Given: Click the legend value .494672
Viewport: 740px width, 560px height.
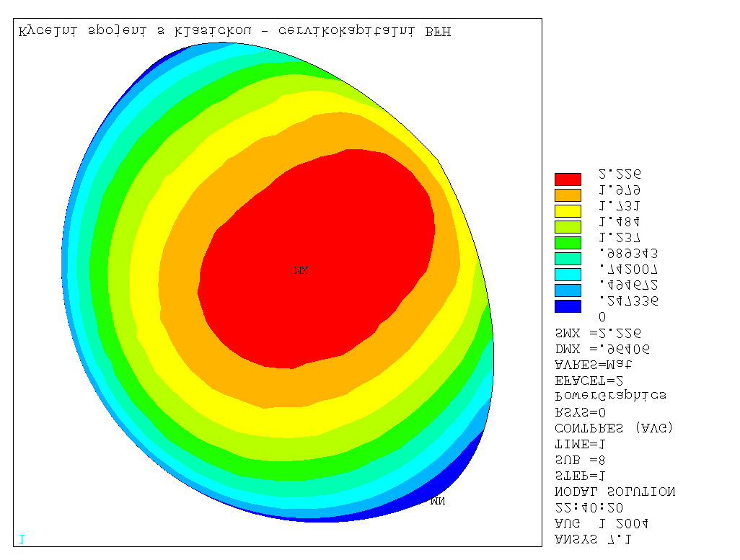Looking at the screenshot, I should click(x=628, y=285).
